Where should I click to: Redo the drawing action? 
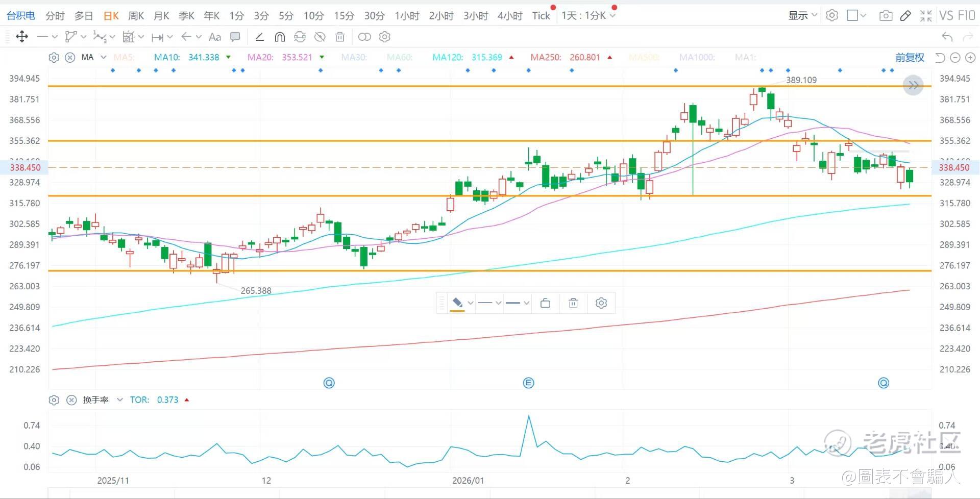(967, 37)
